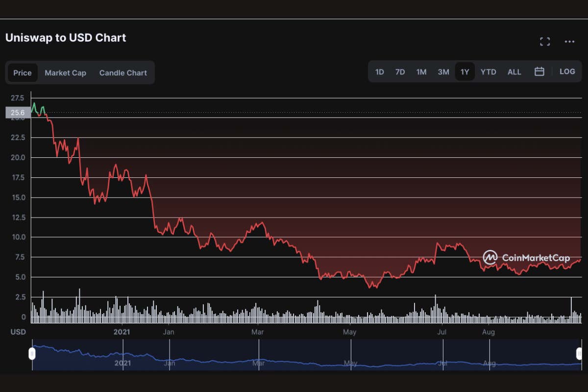Select the 1M time range
The height and width of the screenshot is (392, 588).
(421, 72)
